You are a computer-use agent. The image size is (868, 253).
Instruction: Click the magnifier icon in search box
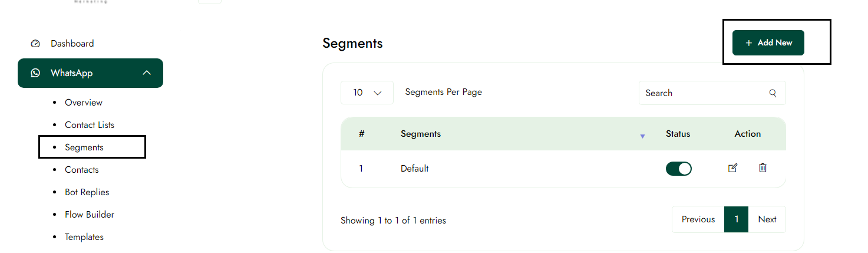point(773,93)
